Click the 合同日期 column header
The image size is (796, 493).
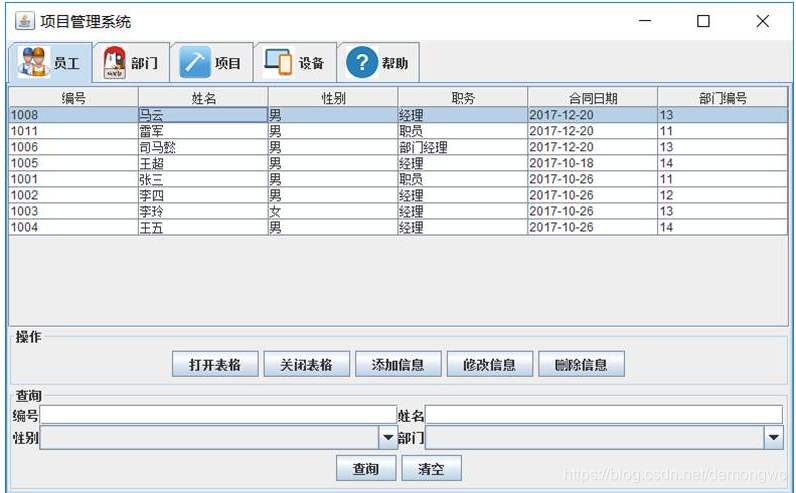click(592, 97)
